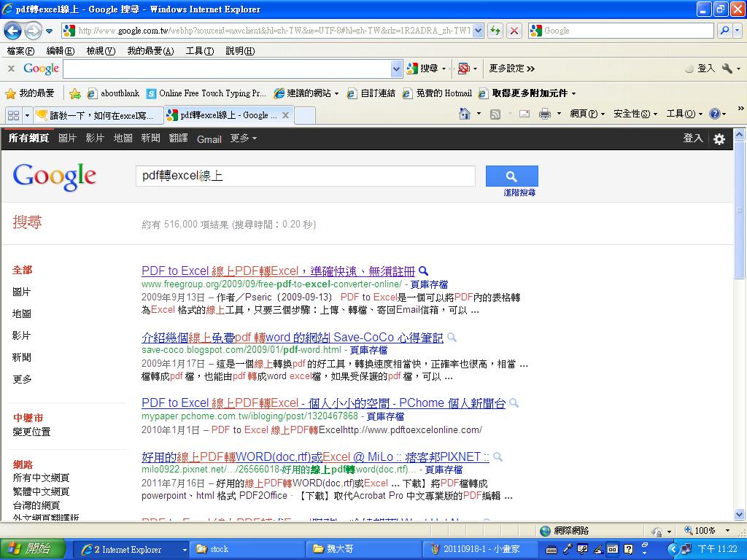Open Quick Tabs grid view

13,115
